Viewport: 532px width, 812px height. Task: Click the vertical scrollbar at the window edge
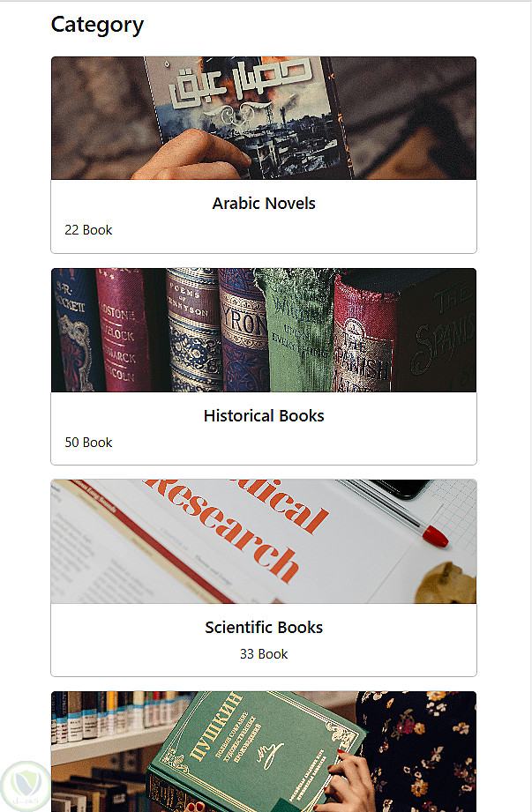pyautogui.click(x=530, y=406)
